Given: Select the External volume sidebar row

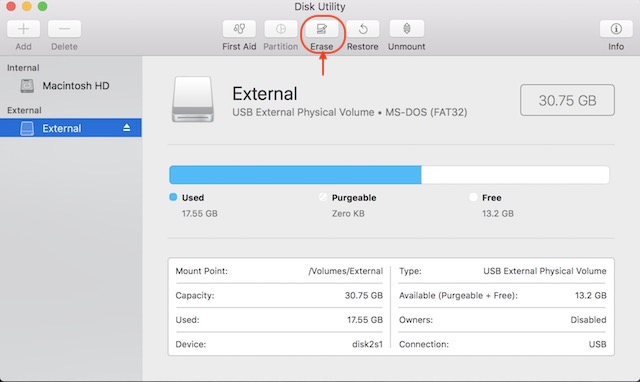Looking at the screenshot, I should point(71,128).
